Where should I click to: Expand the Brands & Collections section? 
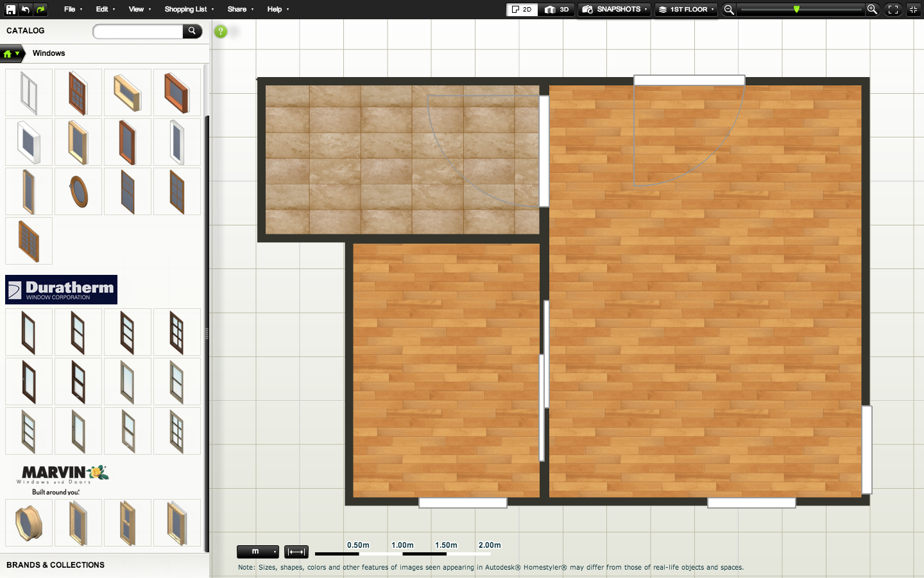tap(56, 565)
